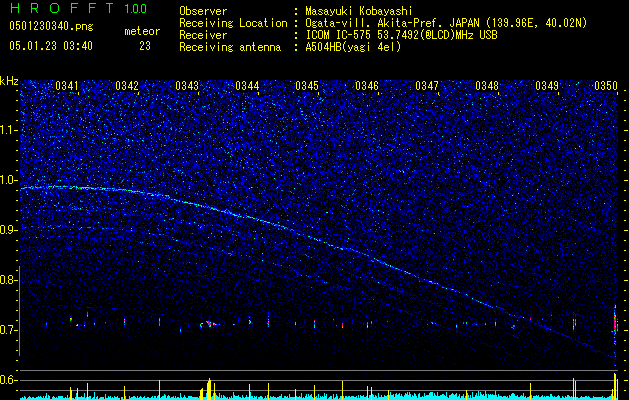Click the Receiving Location label
The height and width of the screenshot is (400, 629).
point(233,23)
